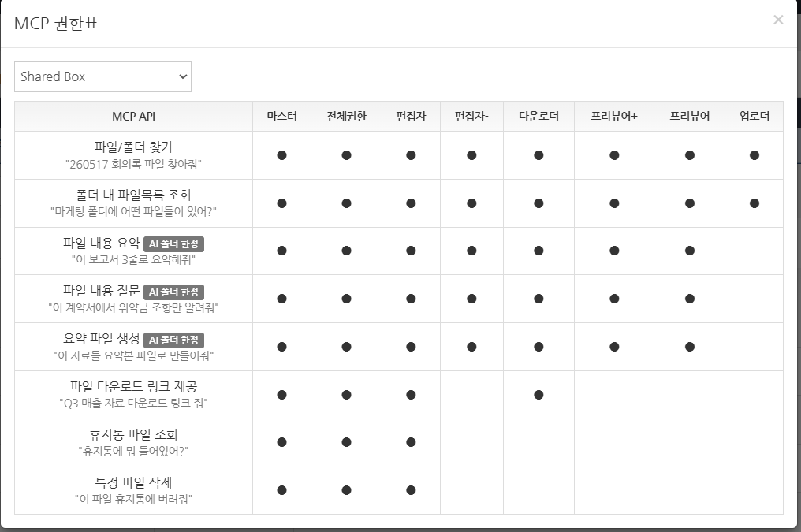Click the 프리뷰어 dot for 요약 파일 생성
The height and width of the screenshot is (532, 801).
coord(690,347)
